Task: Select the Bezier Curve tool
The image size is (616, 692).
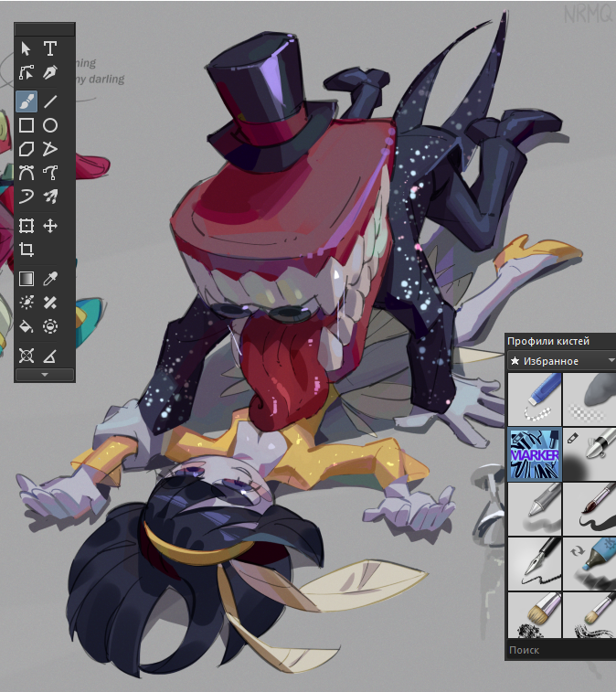Action: 26,173
